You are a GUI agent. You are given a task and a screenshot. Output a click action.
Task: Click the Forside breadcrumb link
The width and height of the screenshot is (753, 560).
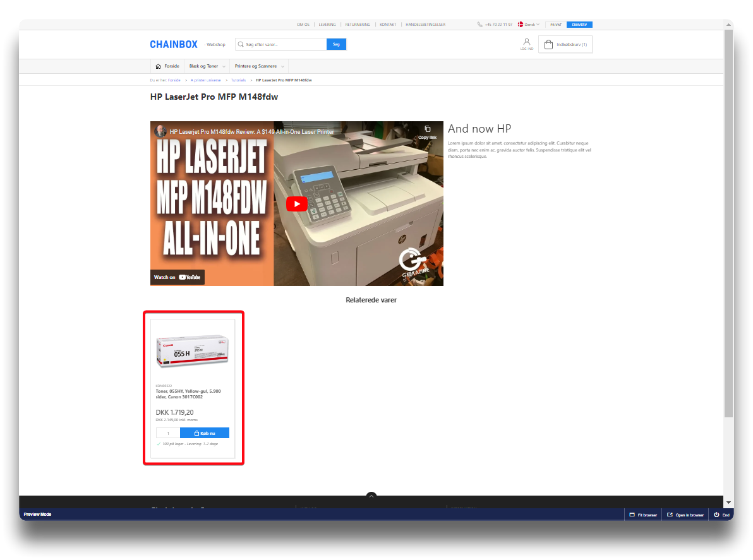coord(174,80)
